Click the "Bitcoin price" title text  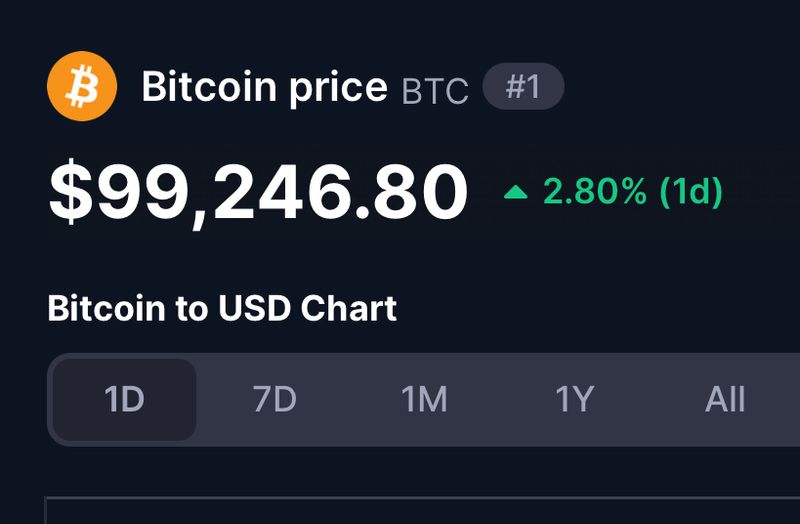click(x=264, y=87)
